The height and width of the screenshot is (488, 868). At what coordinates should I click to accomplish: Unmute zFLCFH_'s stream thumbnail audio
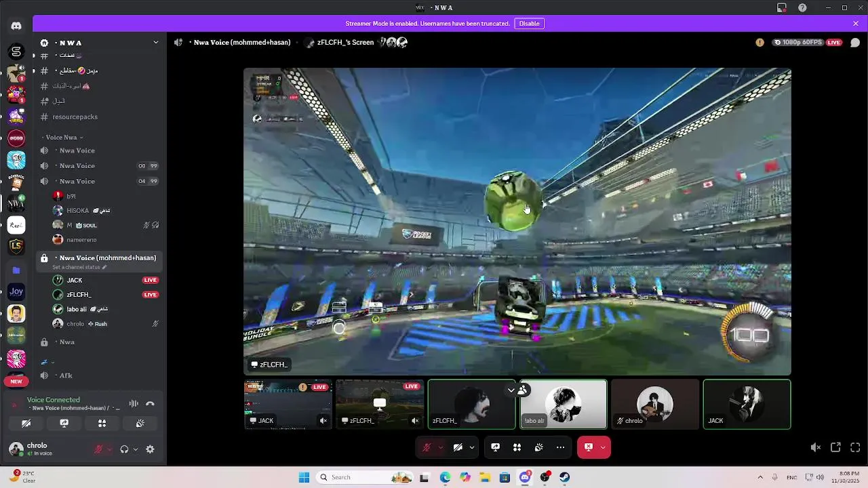[415, 421]
